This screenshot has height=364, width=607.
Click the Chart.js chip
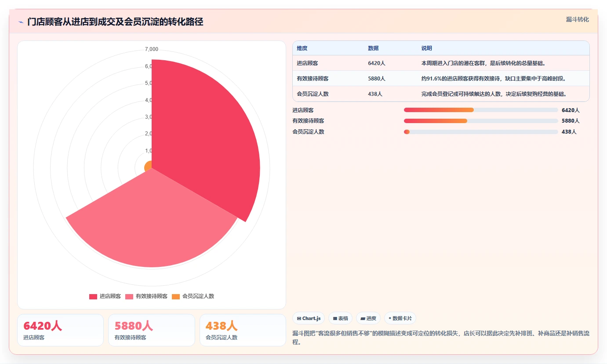coord(309,318)
